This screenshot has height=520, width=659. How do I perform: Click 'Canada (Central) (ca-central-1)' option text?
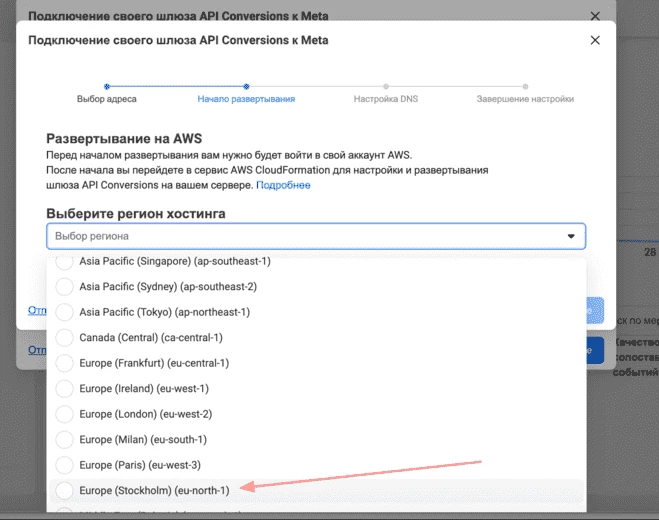click(151, 338)
